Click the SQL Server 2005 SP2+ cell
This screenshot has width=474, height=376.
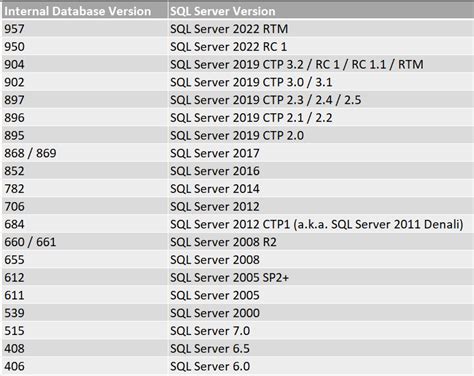[x=321, y=277]
